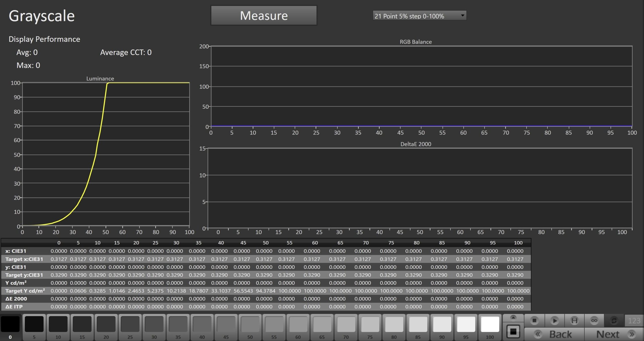Click the 'x: CIE31' row label

tap(16, 251)
